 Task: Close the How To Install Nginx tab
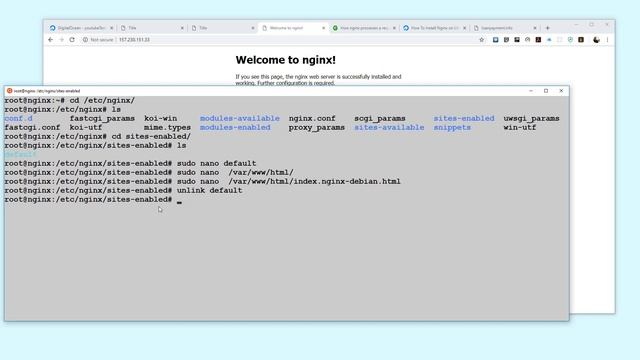464,28
